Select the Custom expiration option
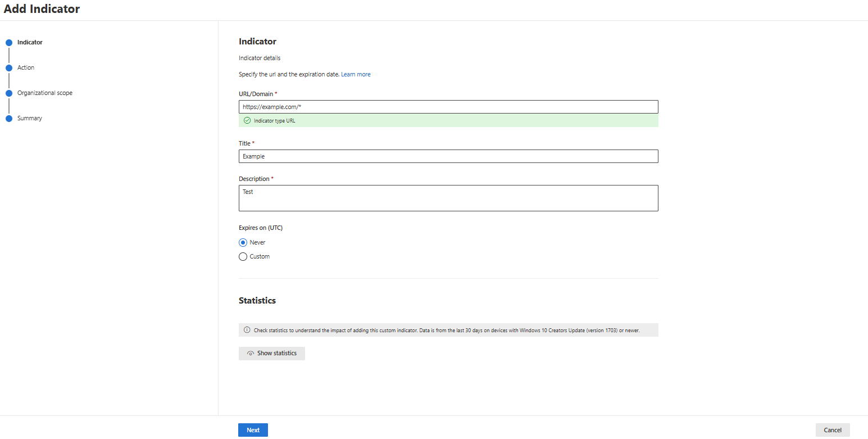 [243, 257]
